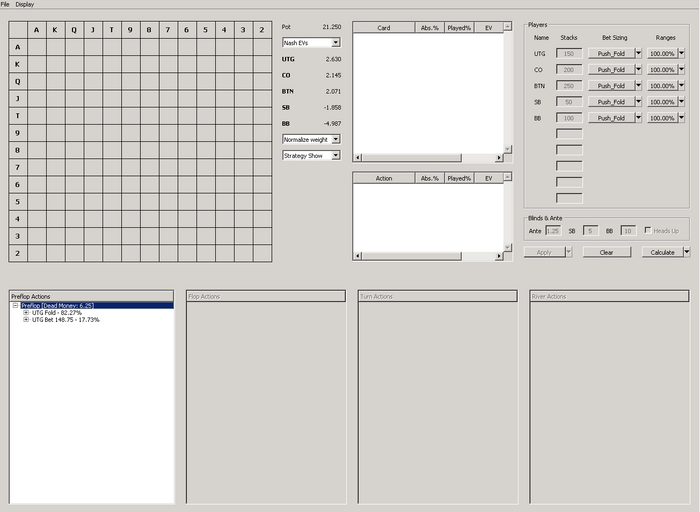Open CO 100.00% range arrow

(x=681, y=70)
